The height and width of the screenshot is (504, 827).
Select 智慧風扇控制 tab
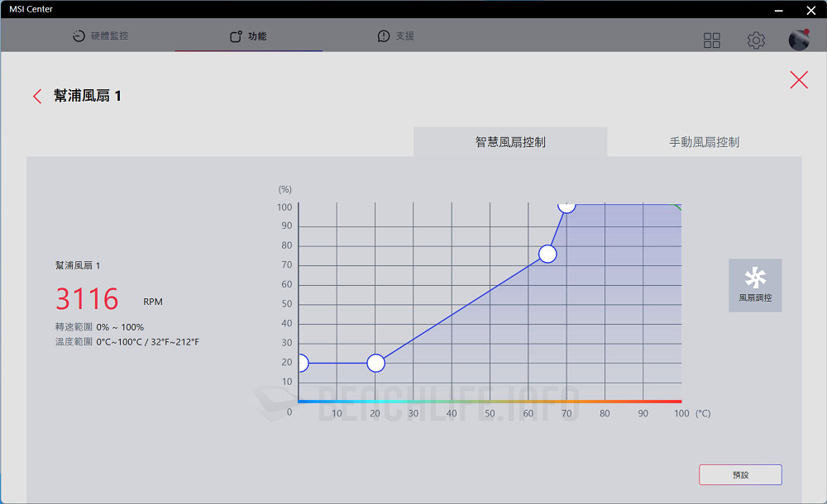(510, 142)
